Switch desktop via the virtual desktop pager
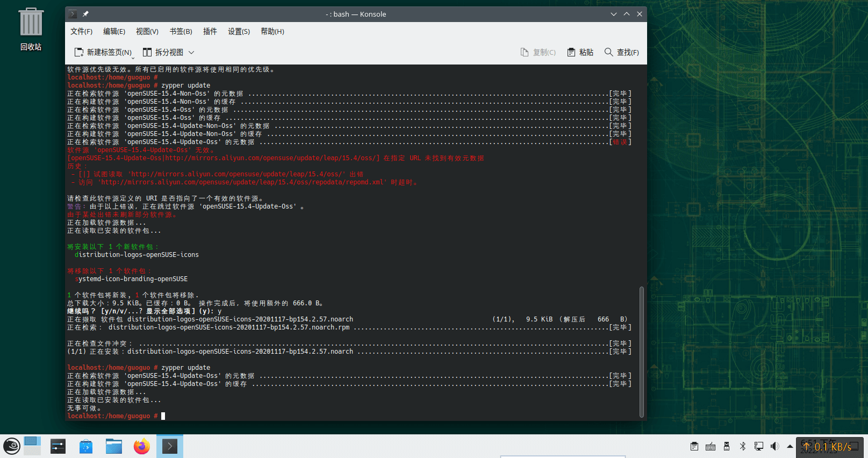 tap(32, 446)
